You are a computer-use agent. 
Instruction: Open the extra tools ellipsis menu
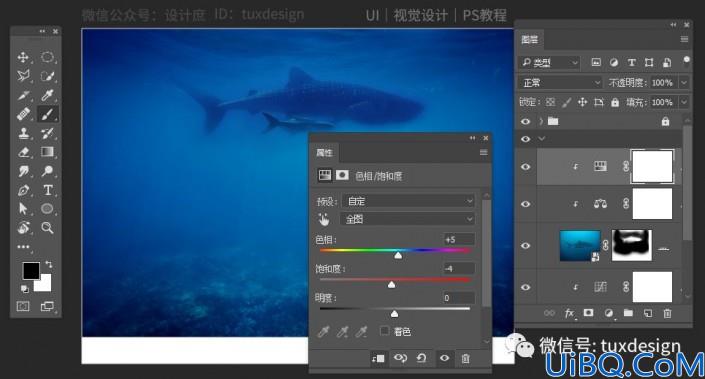coord(23,247)
